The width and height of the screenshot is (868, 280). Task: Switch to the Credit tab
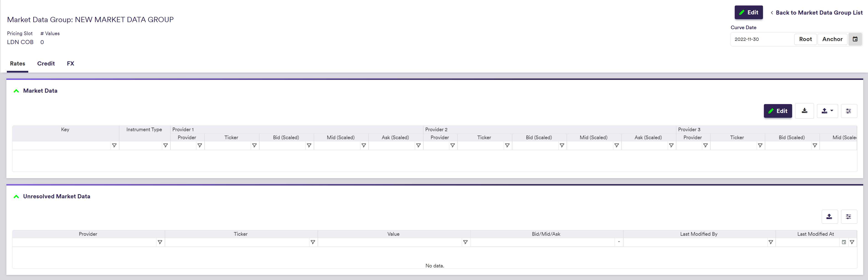click(46, 63)
